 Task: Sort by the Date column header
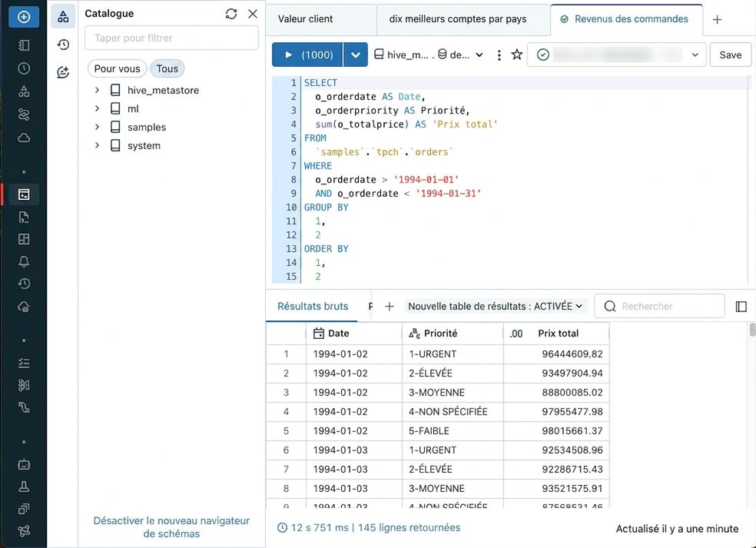click(354, 334)
